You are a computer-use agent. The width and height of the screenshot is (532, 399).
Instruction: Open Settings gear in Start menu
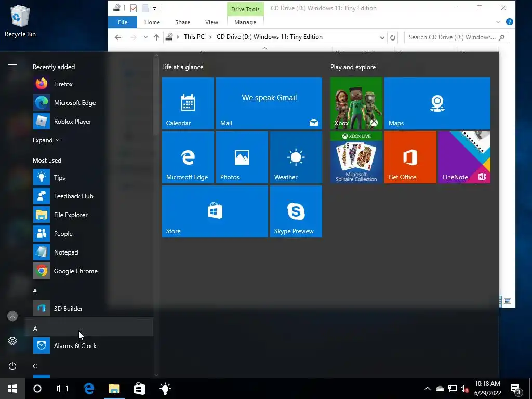point(12,341)
